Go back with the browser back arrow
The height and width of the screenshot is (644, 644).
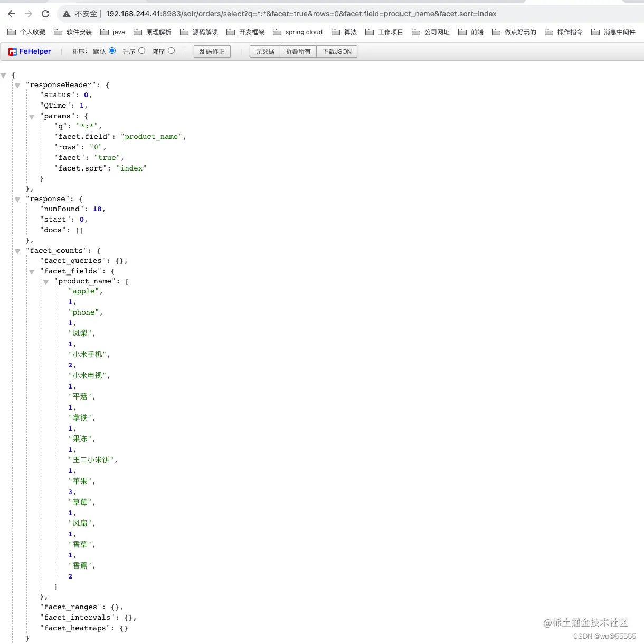pos(12,14)
